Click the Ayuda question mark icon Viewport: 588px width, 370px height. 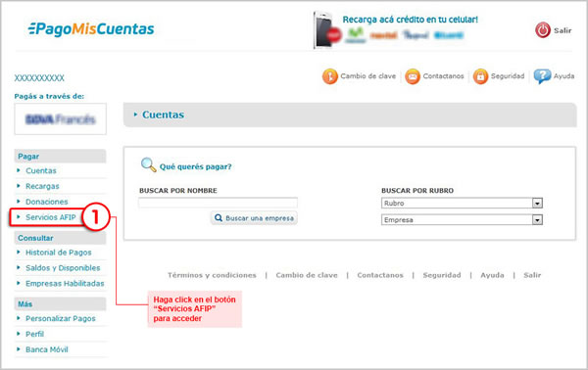coord(542,76)
